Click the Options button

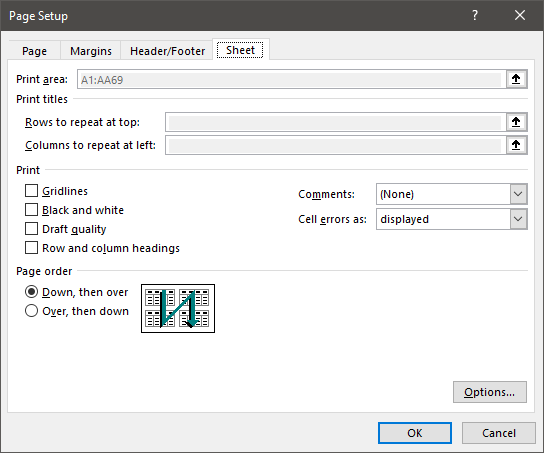490,392
